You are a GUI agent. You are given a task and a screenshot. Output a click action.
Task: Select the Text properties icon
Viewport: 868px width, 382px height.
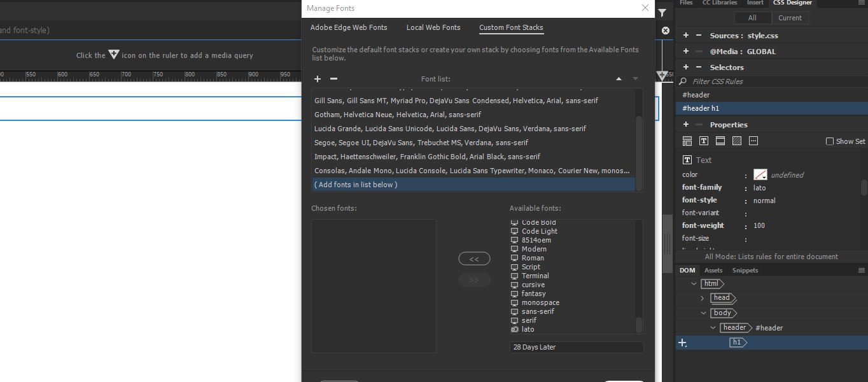tap(703, 141)
